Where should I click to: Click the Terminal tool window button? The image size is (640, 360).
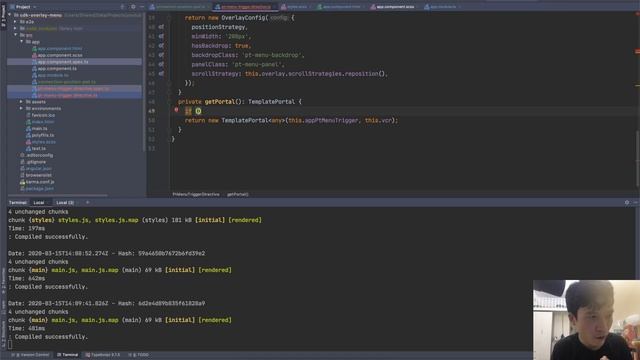point(67,355)
